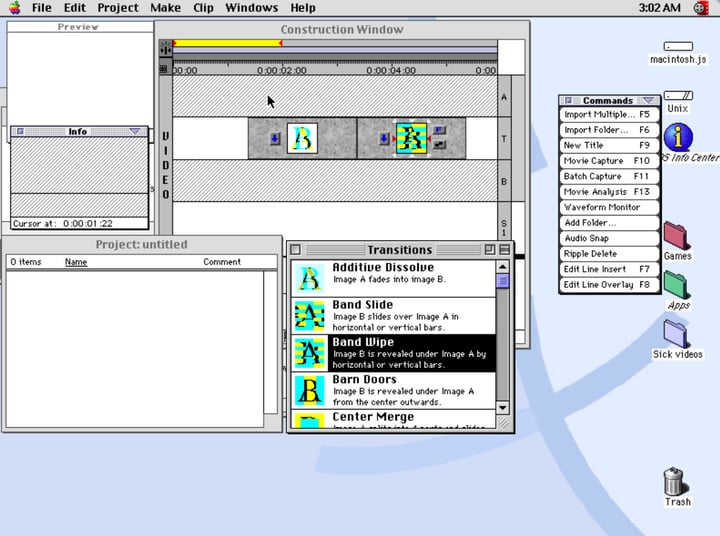Select the Band Wipe transition icon
Viewport: 720px width, 536px height.
pyautogui.click(x=310, y=352)
